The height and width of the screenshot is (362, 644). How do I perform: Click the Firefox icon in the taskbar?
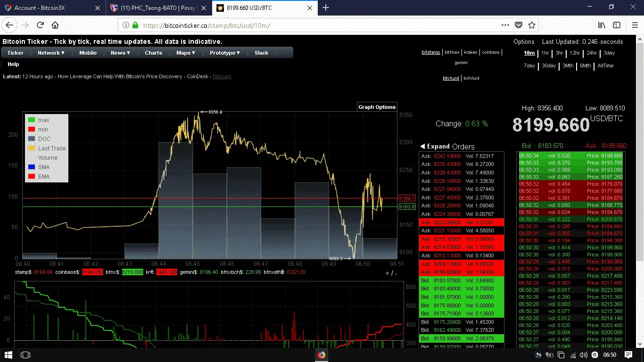coord(322,354)
